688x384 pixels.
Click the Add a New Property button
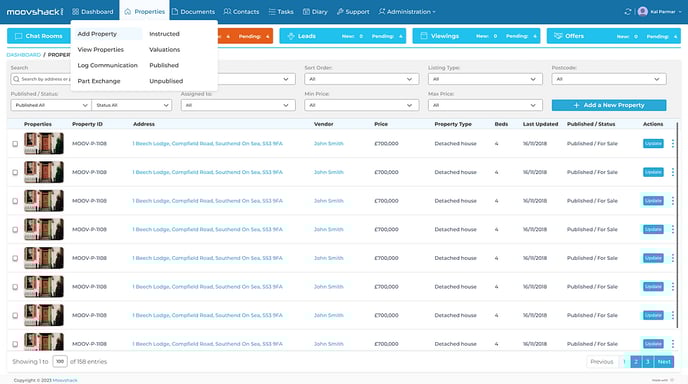609,105
